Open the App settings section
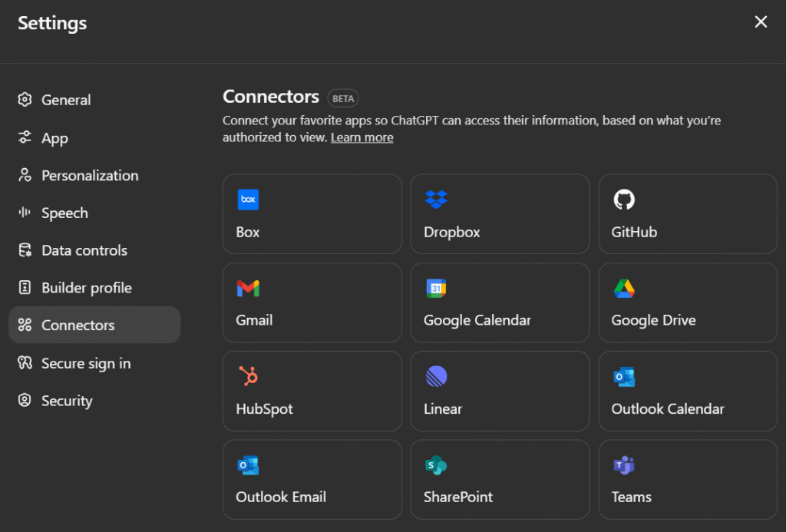The image size is (786, 532). point(94,137)
